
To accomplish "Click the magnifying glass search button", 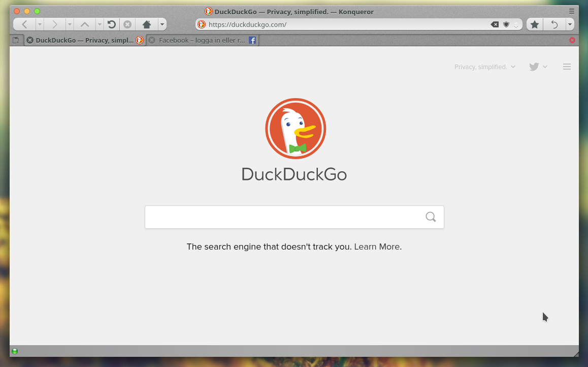I will click(431, 217).
